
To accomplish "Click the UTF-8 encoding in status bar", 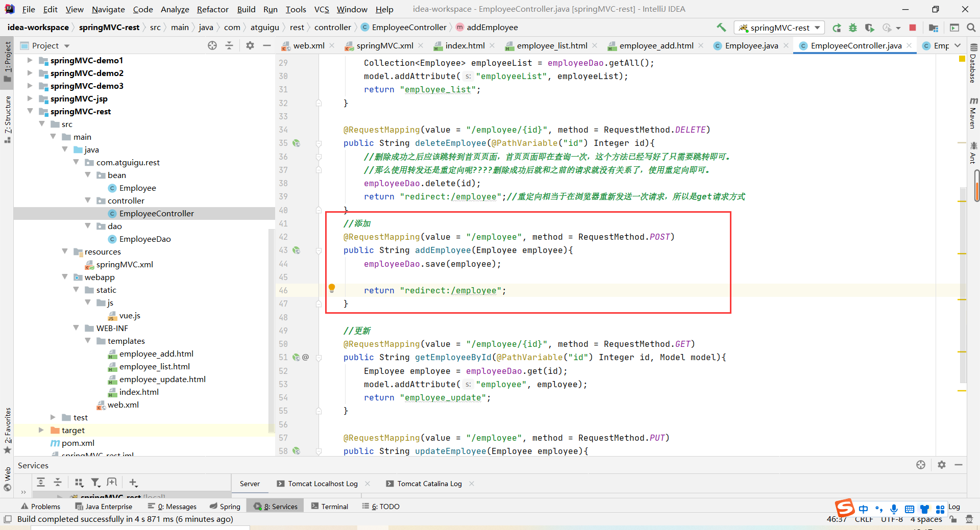I will 892,519.
